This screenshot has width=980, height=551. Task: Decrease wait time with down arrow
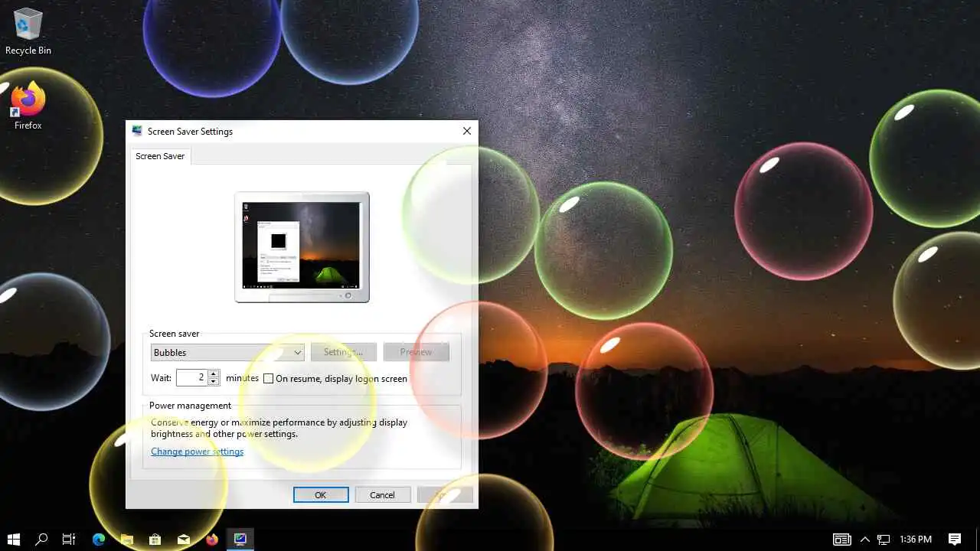coord(214,382)
